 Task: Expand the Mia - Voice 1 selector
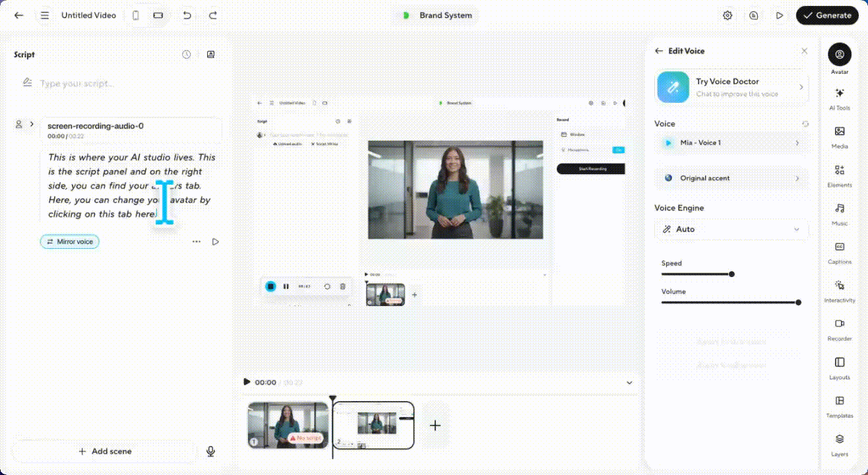(731, 142)
